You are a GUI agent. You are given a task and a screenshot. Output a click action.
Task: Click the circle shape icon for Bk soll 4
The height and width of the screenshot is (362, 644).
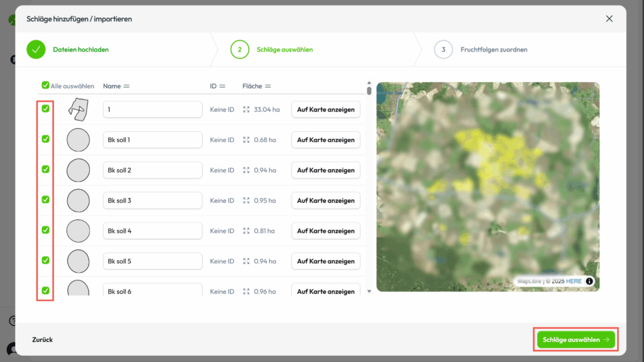point(78,231)
